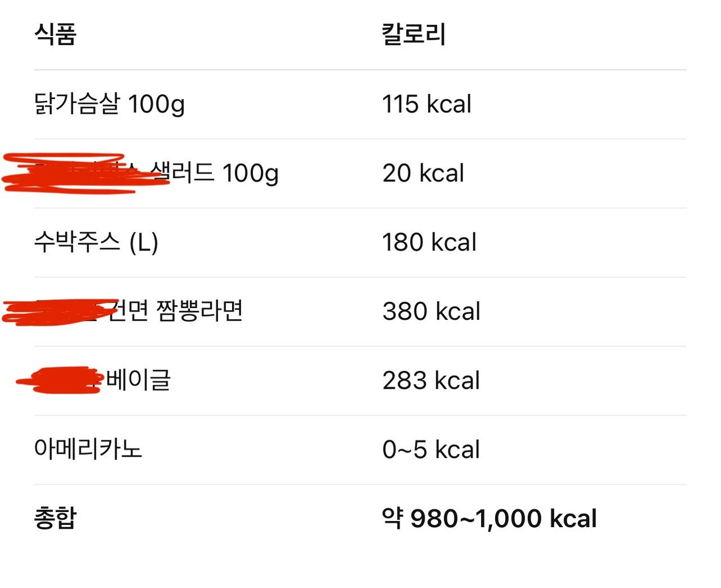Click the 180 kcal value
The width and height of the screenshot is (721, 588).
[x=429, y=242]
